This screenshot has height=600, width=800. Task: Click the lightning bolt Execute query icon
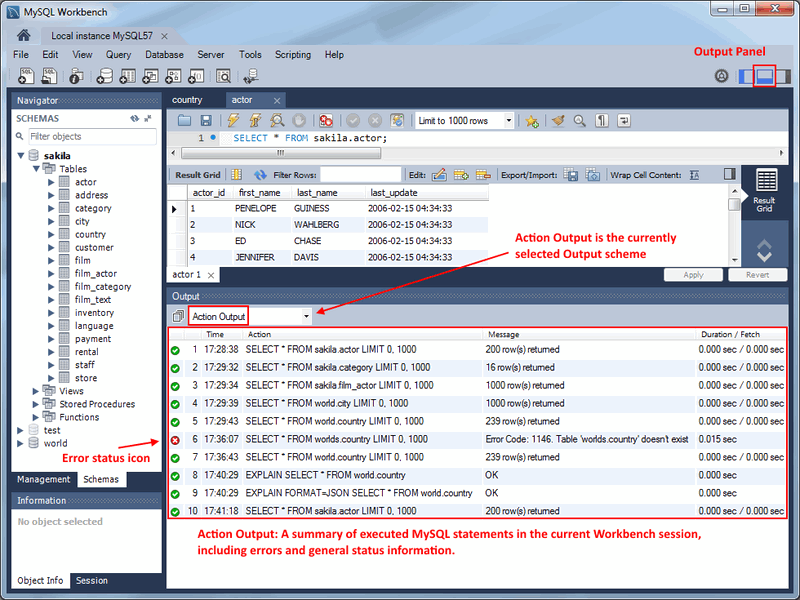pyautogui.click(x=231, y=121)
